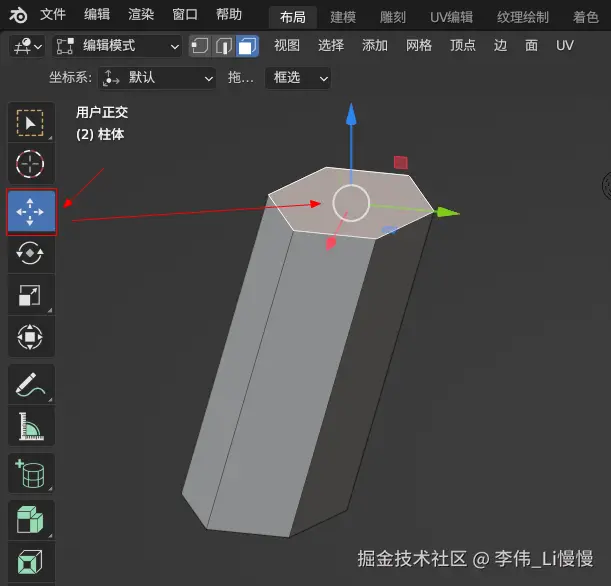Select the 3D cursor tool
The width and height of the screenshot is (611, 586).
[x=31, y=164]
